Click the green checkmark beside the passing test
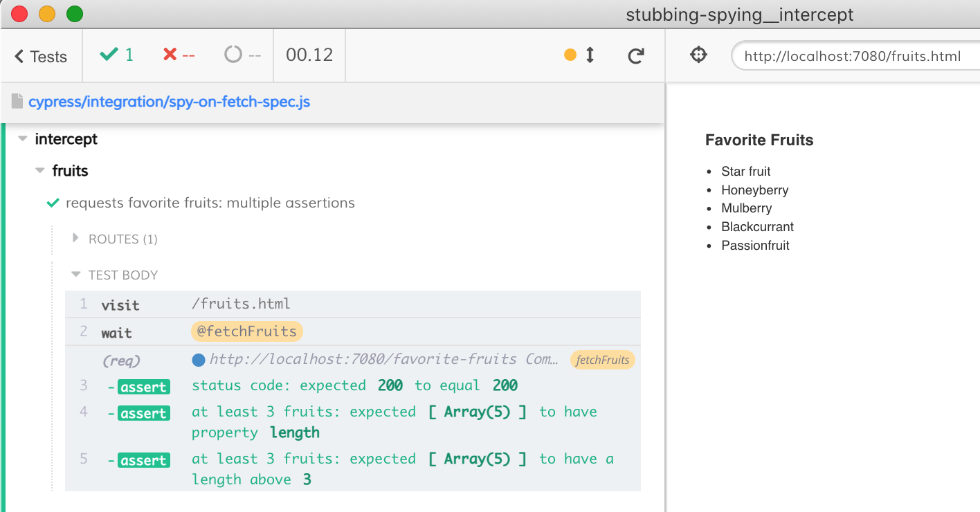The width and height of the screenshot is (980, 512). 53,203
